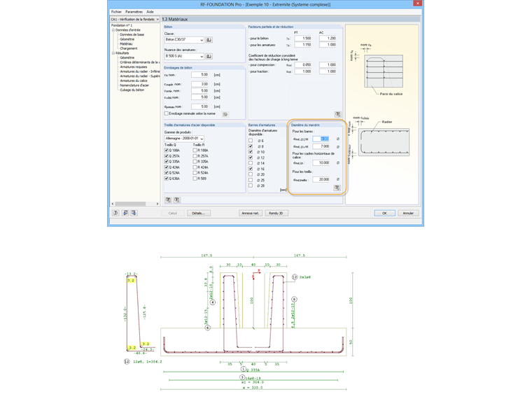Close the RF-FOUNDATION Pro window
Image resolution: width=532 pixels, height=399 pixels.
418,3
